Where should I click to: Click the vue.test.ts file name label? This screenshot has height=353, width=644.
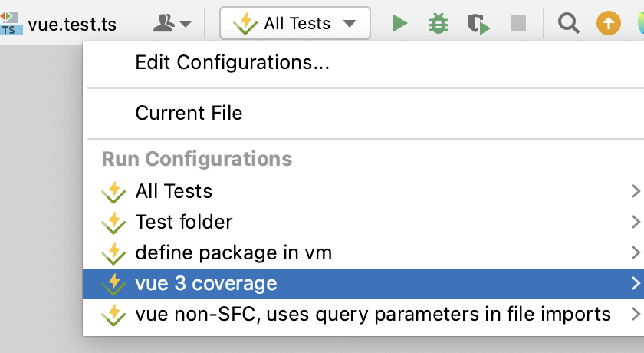[x=72, y=25]
